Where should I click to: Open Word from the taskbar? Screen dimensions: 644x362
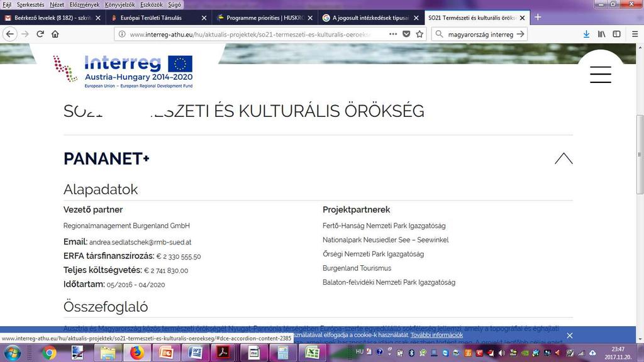tap(195, 353)
